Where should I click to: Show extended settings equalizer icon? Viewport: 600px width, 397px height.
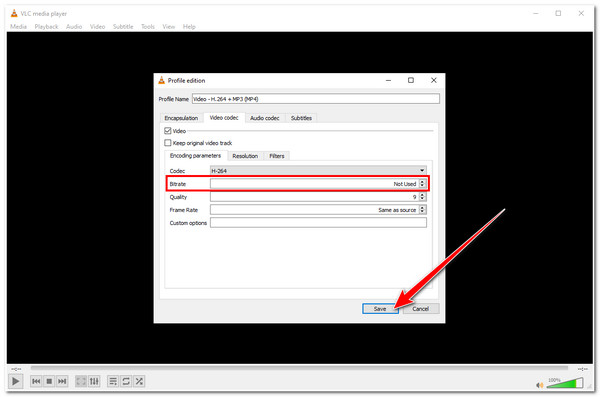click(94, 381)
